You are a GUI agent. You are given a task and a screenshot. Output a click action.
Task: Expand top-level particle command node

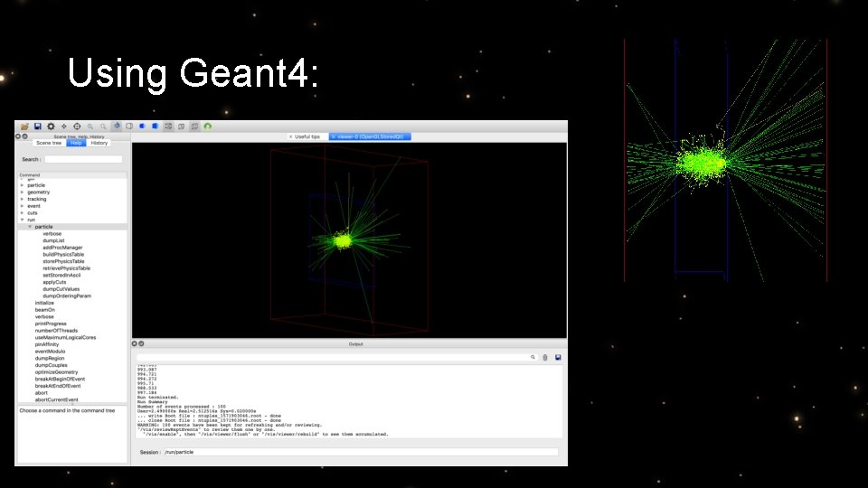coord(22,185)
